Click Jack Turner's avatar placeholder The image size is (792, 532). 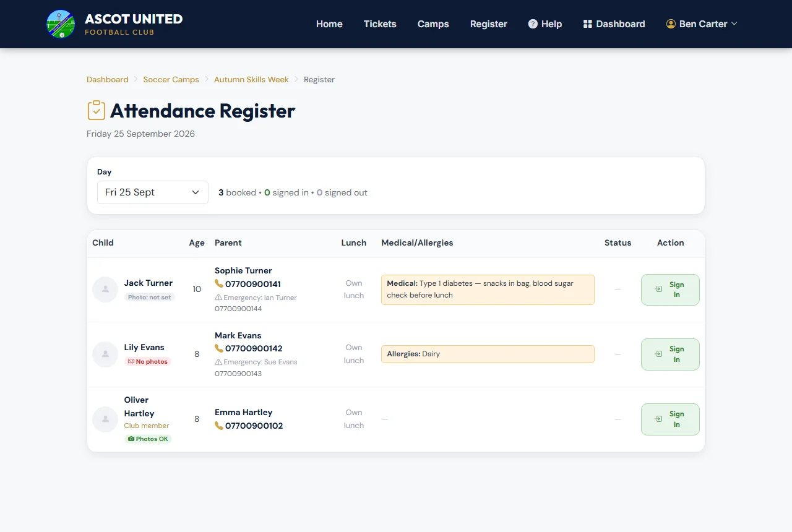tap(105, 290)
